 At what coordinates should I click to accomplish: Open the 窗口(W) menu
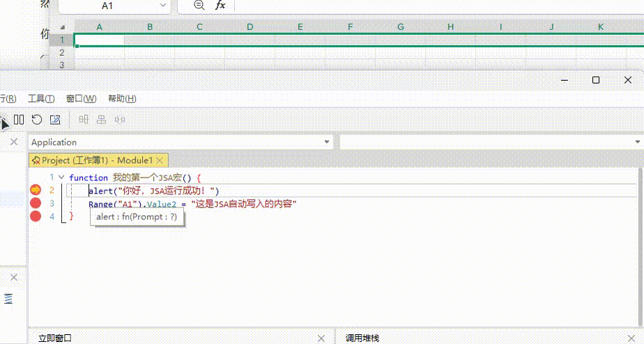82,98
